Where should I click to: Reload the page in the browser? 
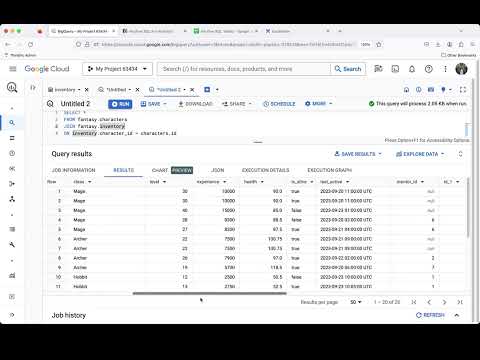click(x=31, y=44)
